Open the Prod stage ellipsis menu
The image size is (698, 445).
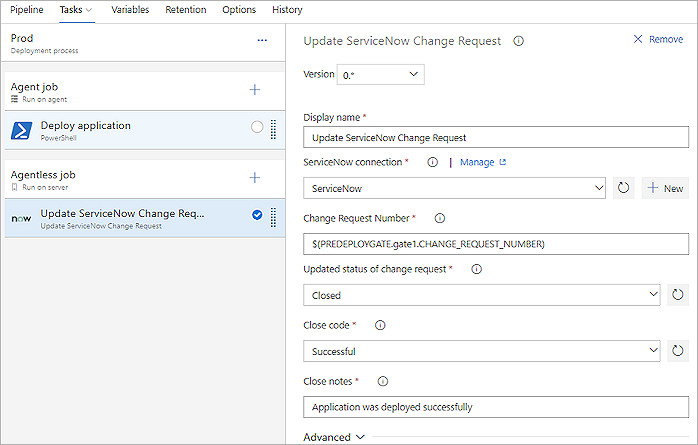(262, 40)
